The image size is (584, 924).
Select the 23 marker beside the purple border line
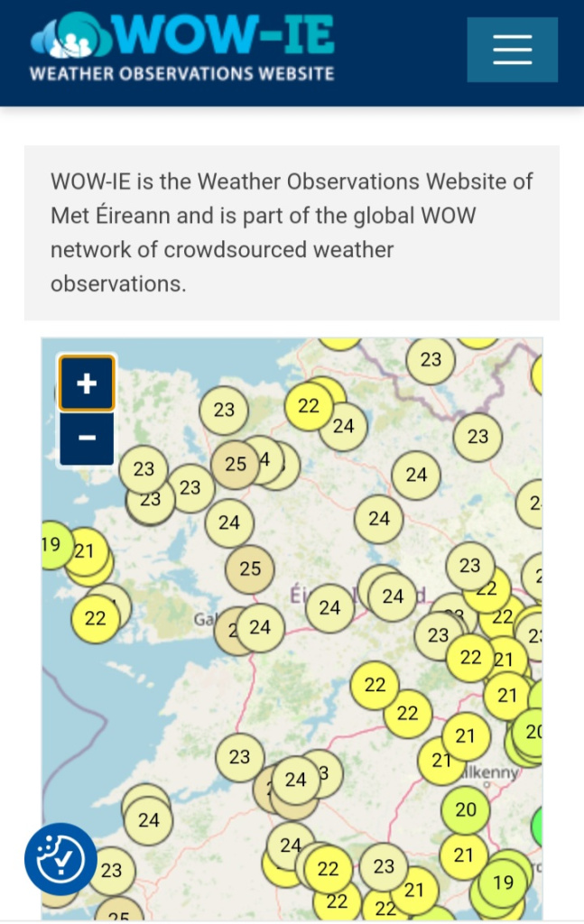(477, 437)
